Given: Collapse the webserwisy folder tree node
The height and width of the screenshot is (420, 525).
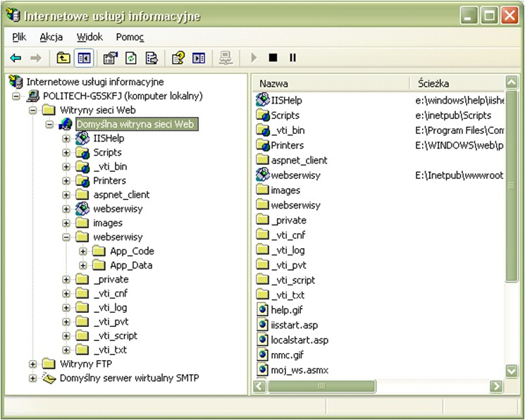Looking at the screenshot, I should tap(66, 237).
